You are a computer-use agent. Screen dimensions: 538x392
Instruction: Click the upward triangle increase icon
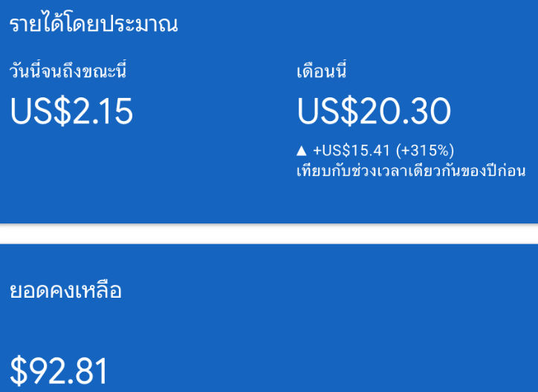[x=301, y=151]
